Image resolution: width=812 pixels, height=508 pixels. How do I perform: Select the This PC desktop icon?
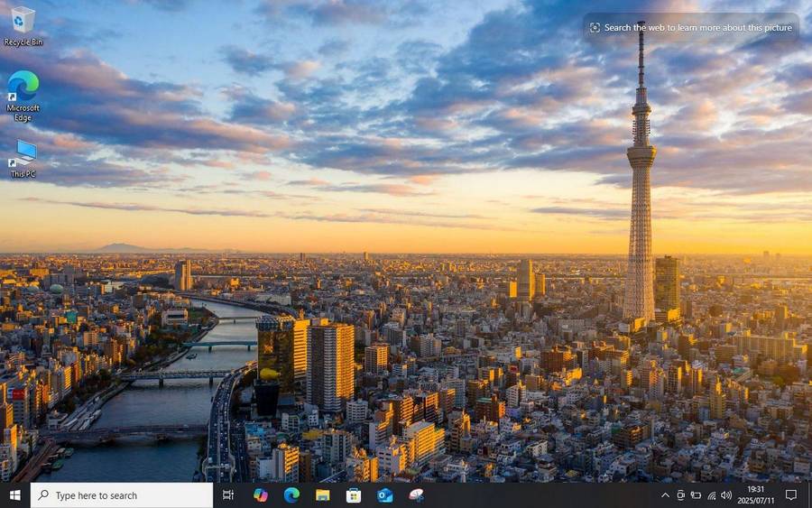click(x=23, y=159)
